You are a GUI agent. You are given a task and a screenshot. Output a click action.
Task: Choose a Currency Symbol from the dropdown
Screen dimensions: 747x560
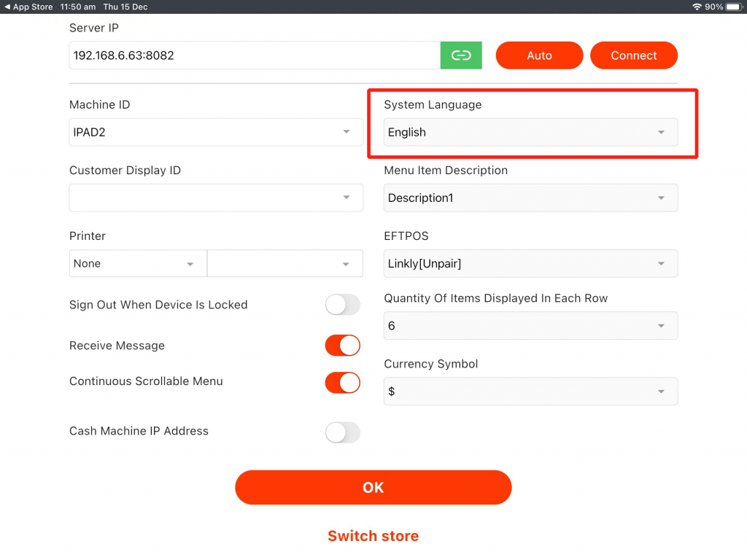click(530, 392)
